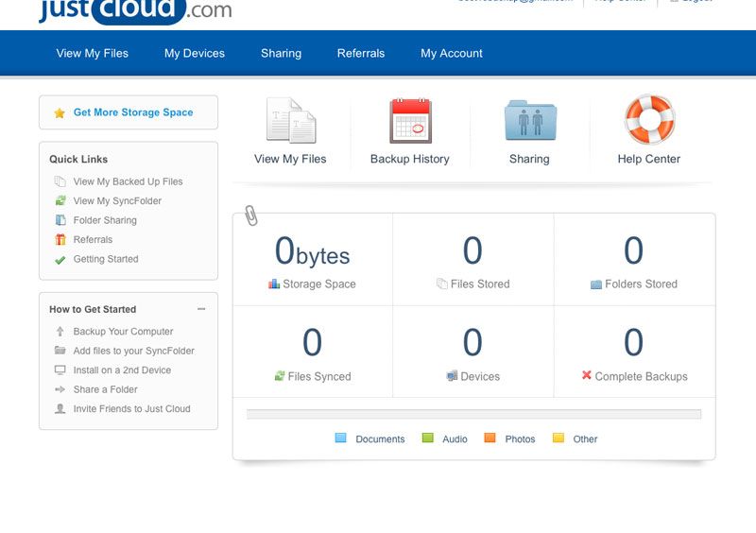Open the View My Files tab
This screenshot has width=756, height=533.
(x=92, y=53)
